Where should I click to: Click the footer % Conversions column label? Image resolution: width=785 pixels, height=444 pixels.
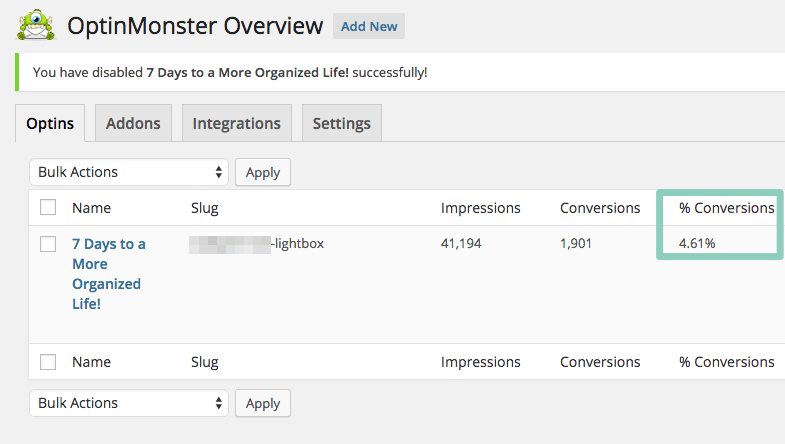click(x=726, y=362)
